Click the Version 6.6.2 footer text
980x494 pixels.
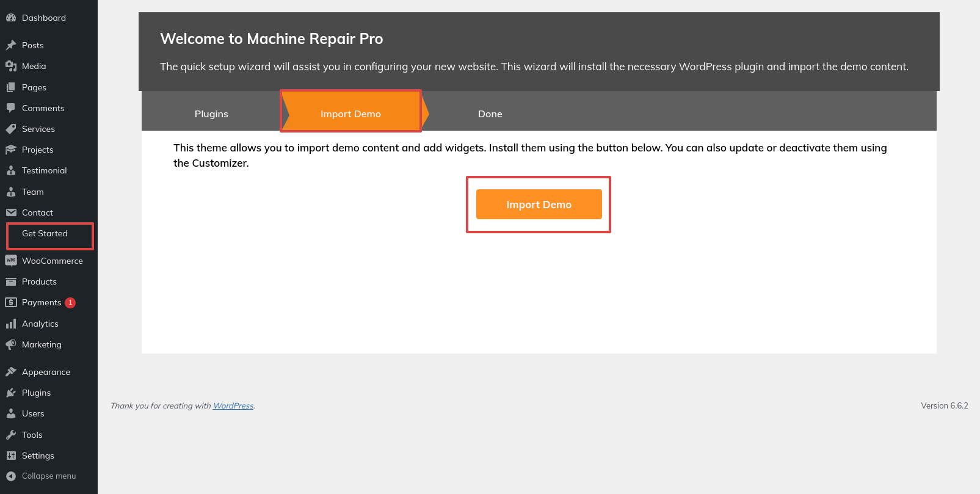tap(945, 406)
